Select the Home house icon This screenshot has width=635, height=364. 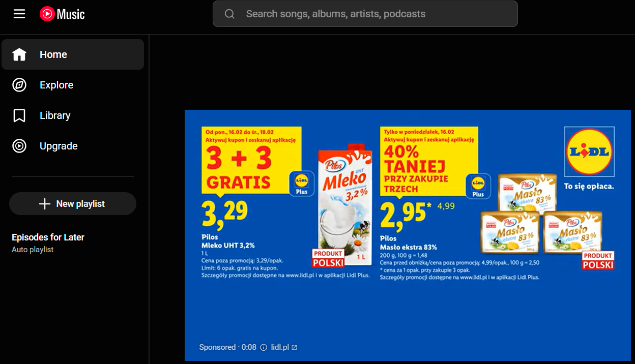coord(19,54)
